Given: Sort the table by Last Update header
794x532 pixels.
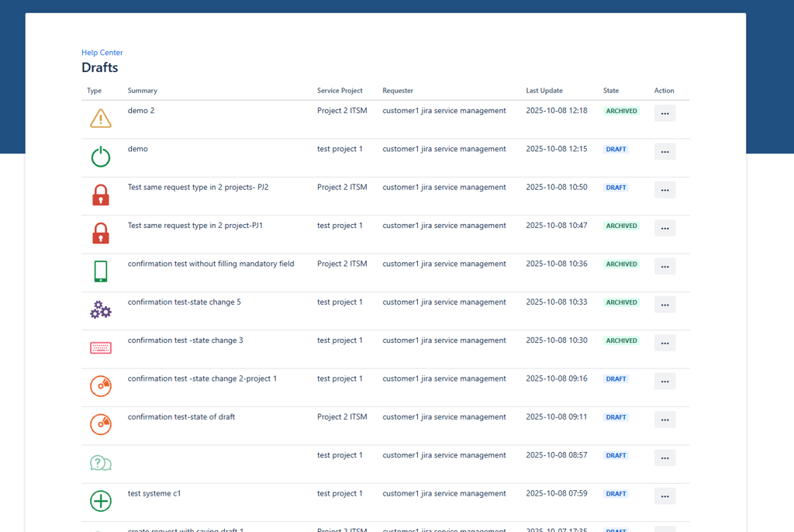Looking at the screenshot, I should [544, 91].
